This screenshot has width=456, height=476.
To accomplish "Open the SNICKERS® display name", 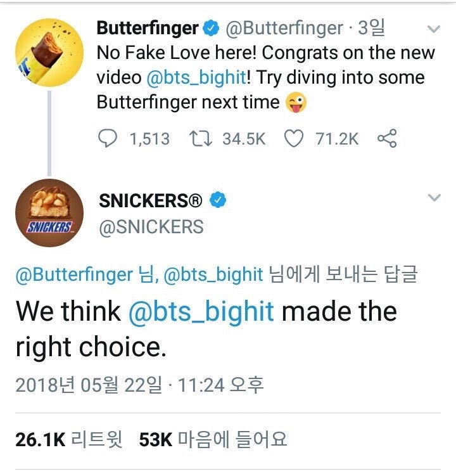I will (x=151, y=201).
